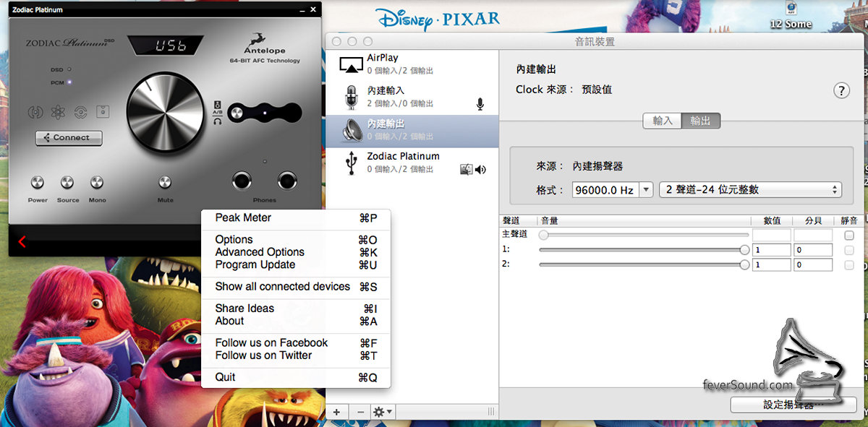Click the 設定揚聲器 button
The width and height of the screenshot is (868, 427).
coord(793,405)
